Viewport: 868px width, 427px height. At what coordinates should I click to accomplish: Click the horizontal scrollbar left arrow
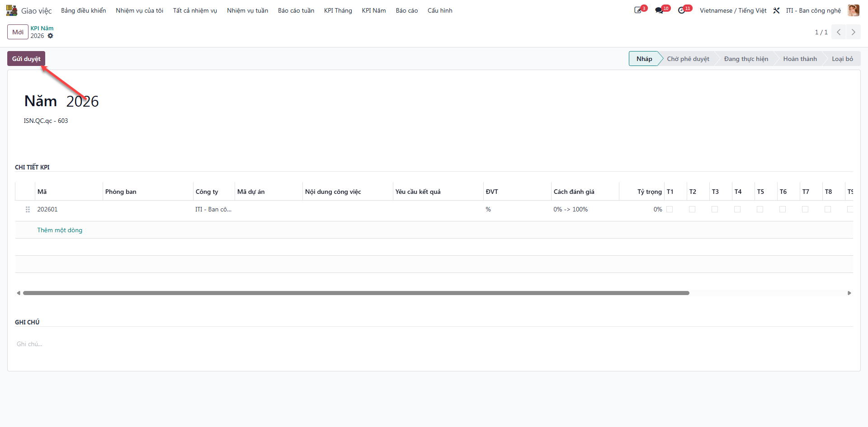(x=19, y=293)
